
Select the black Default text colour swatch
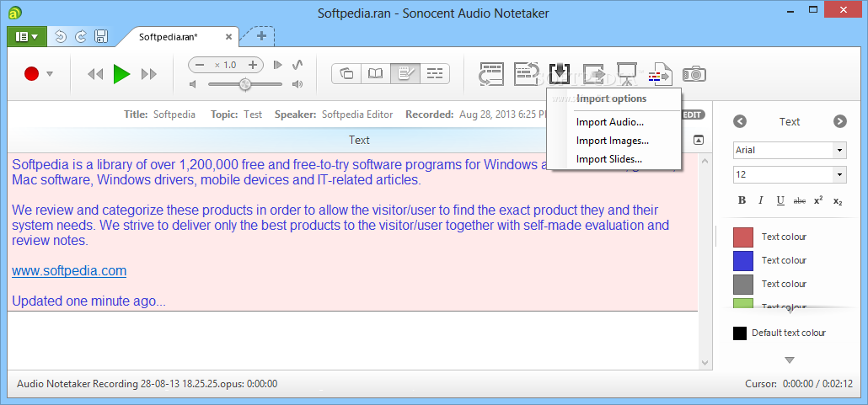tap(740, 333)
